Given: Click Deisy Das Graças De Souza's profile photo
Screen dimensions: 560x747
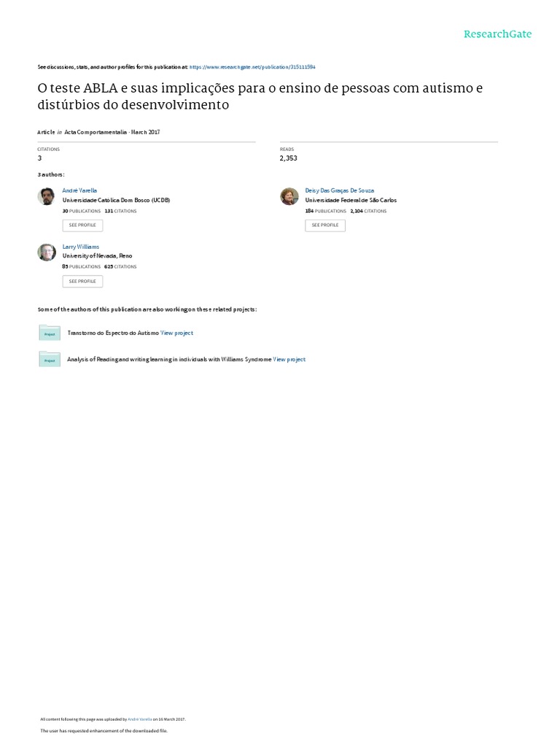Looking at the screenshot, I should coord(289,196).
